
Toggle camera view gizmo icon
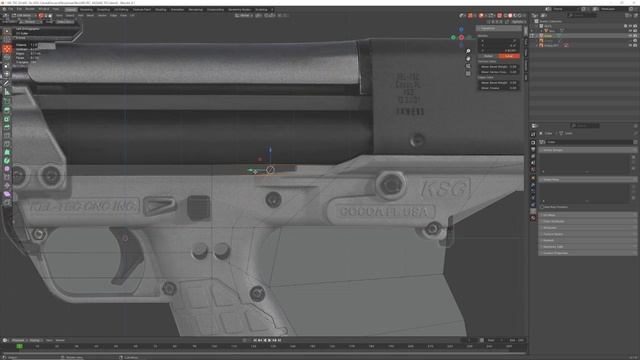pyautogui.click(x=468, y=66)
